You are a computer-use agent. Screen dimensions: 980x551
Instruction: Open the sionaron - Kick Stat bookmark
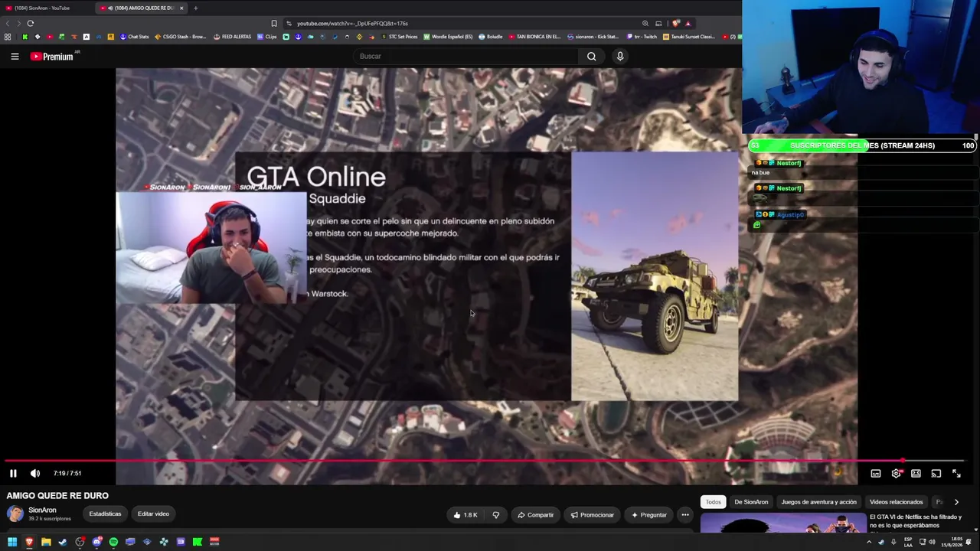coord(593,37)
